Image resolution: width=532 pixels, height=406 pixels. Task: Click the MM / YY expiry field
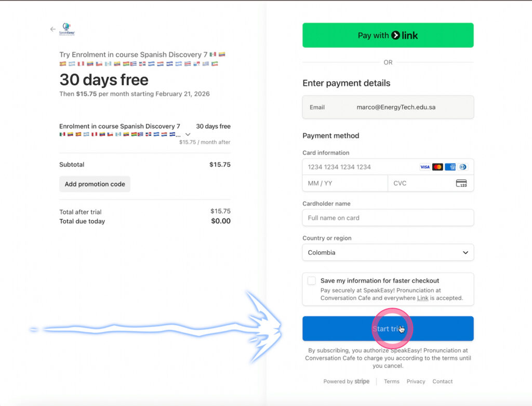click(x=345, y=183)
